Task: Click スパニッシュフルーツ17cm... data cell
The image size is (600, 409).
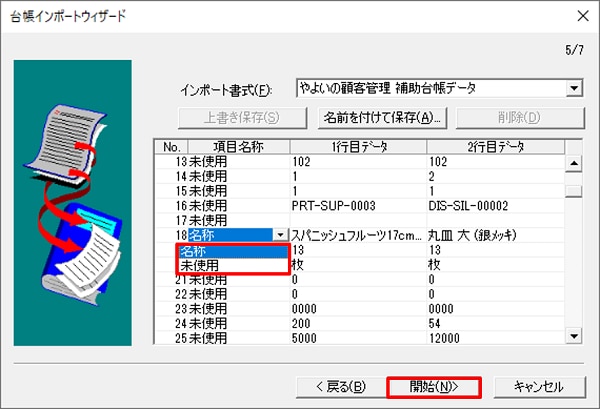Action: click(359, 235)
